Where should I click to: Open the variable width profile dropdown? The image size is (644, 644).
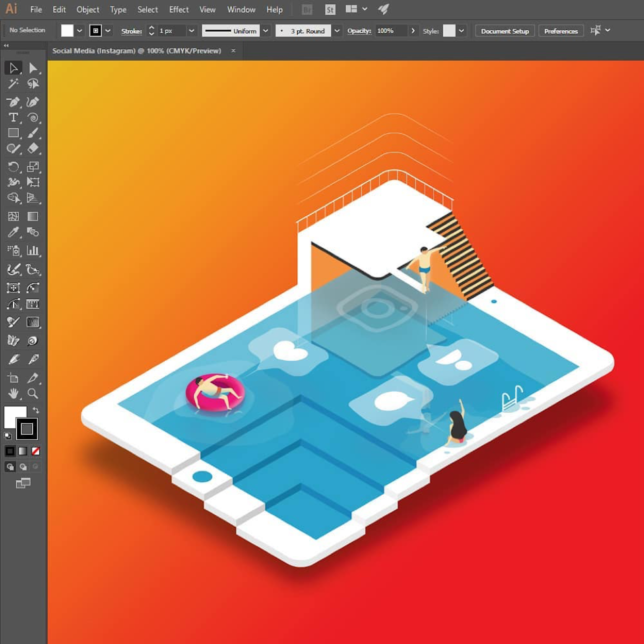click(x=265, y=31)
